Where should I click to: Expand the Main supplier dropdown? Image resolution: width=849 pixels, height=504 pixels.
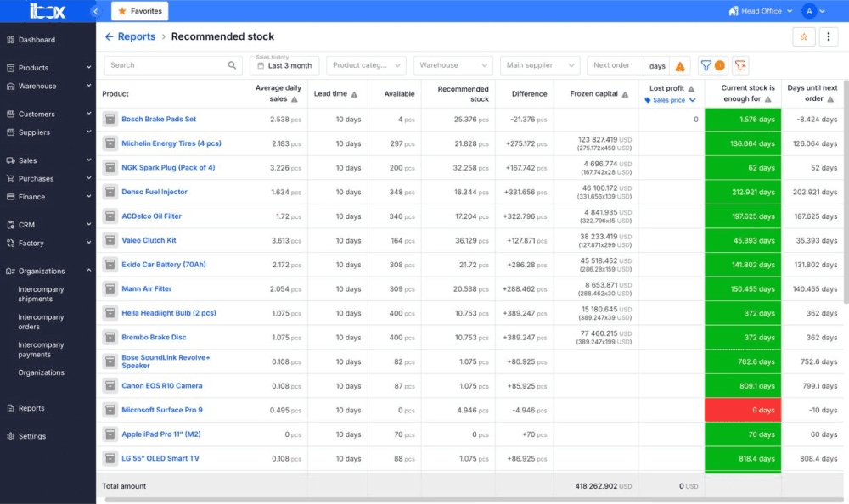540,65
